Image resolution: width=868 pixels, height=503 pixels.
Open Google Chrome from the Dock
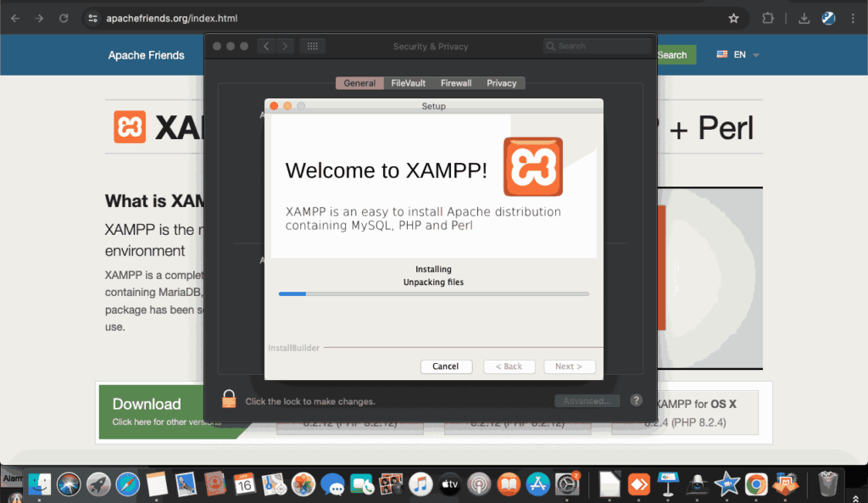(x=756, y=484)
